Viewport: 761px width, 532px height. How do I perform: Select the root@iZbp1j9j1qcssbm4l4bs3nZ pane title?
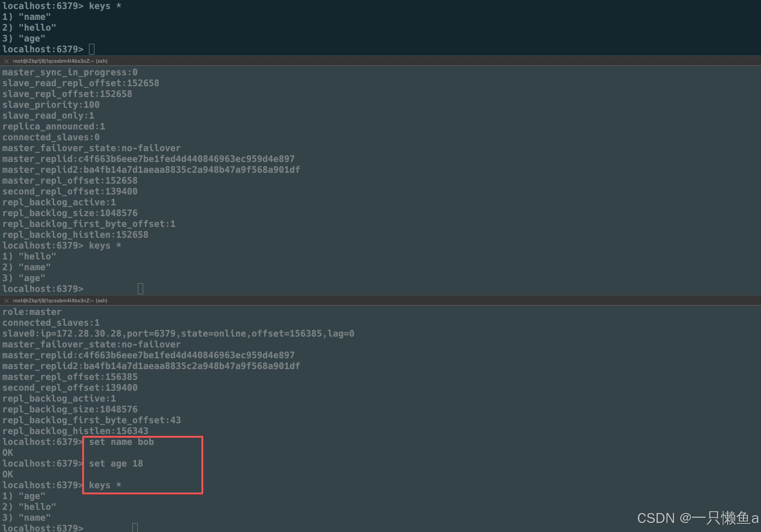(60, 301)
